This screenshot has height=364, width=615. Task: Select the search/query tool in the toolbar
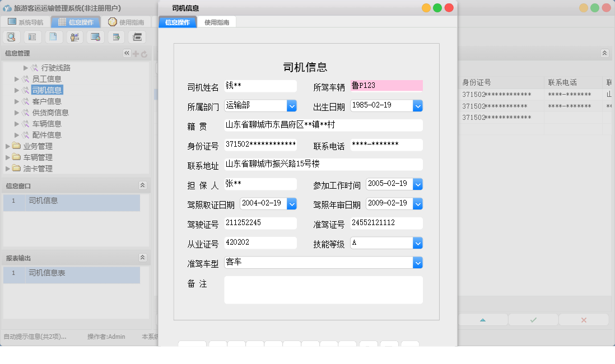[11, 36]
